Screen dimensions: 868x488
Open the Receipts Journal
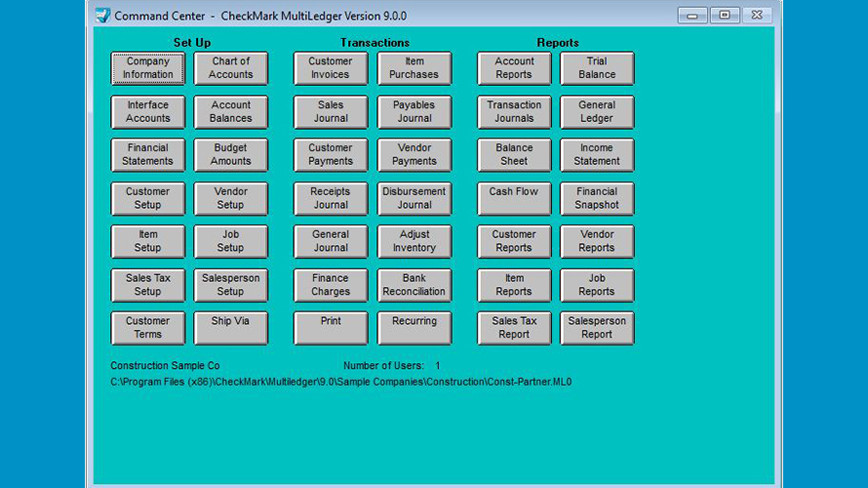[331, 198]
